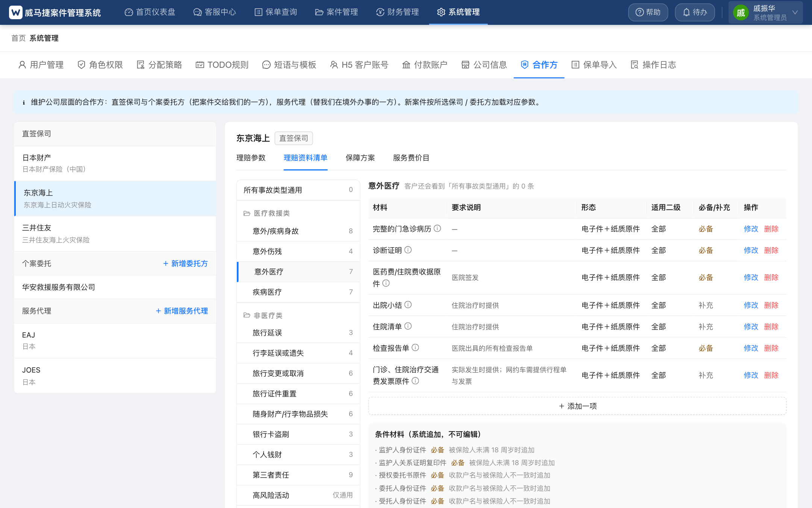Open the 理赔参数 sub-tab
Viewport: 812px width, 508px height.
(251, 158)
